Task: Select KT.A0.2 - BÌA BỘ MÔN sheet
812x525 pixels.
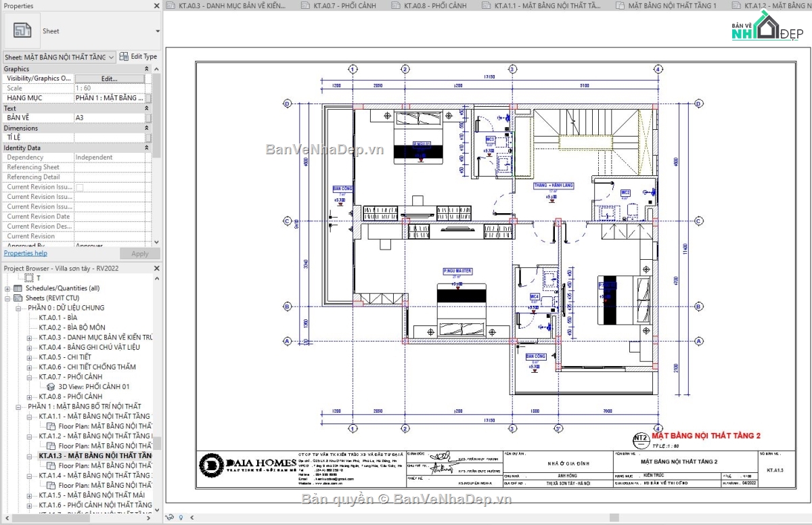Action: [72, 327]
